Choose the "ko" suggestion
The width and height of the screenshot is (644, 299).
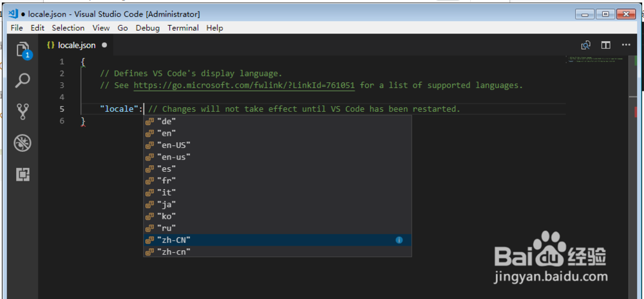pyautogui.click(x=277, y=216)
